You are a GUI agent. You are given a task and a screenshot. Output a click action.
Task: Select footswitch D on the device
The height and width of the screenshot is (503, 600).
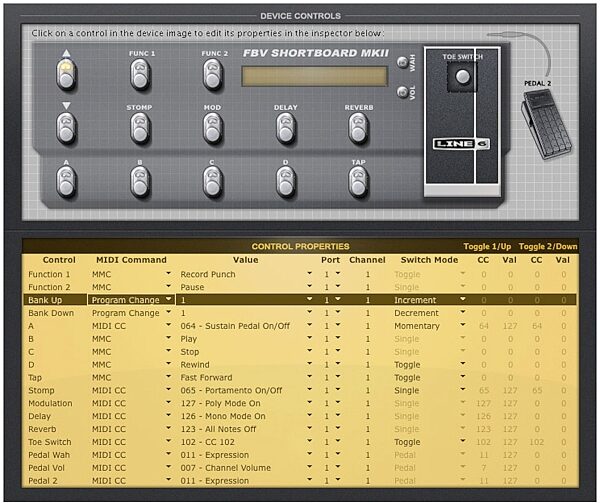point(286,183)
